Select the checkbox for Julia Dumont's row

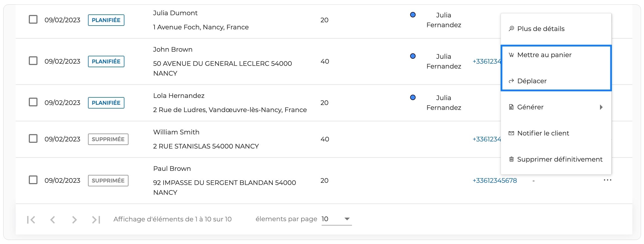pyautogui.click(x=33, y=20)
